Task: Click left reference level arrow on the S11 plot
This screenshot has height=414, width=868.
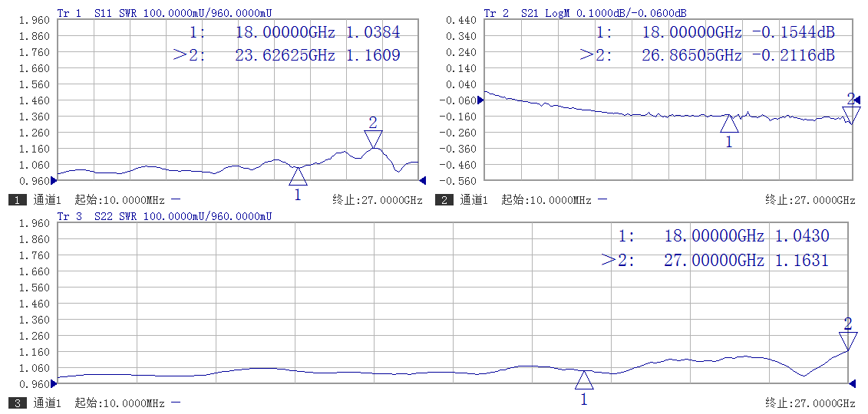Action: (54, 181)
